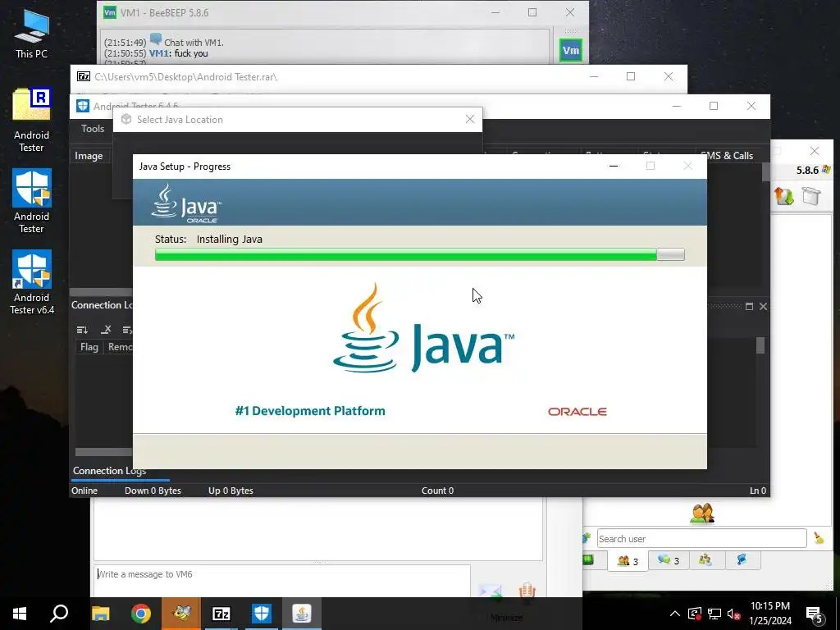Open the This PC desktop icon

tap(31, 33)
